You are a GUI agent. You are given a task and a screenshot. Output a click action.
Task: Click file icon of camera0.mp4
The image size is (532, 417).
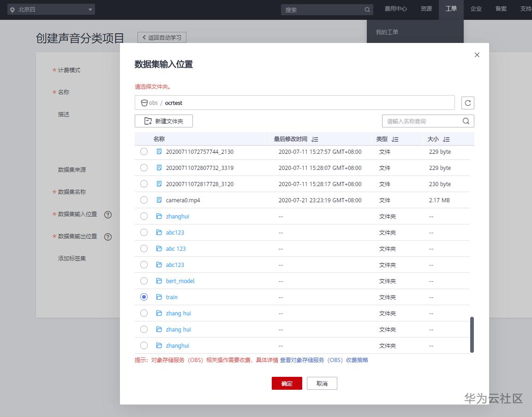click(x=159, y=200)
